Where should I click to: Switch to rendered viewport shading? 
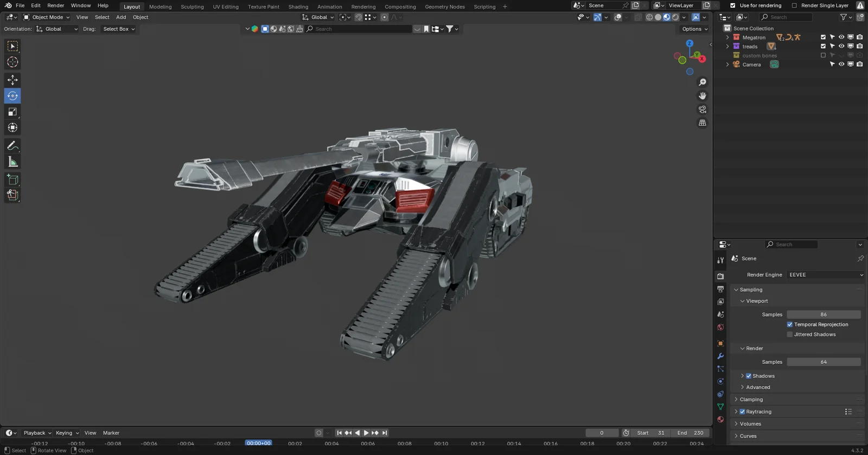click(675, 17)
